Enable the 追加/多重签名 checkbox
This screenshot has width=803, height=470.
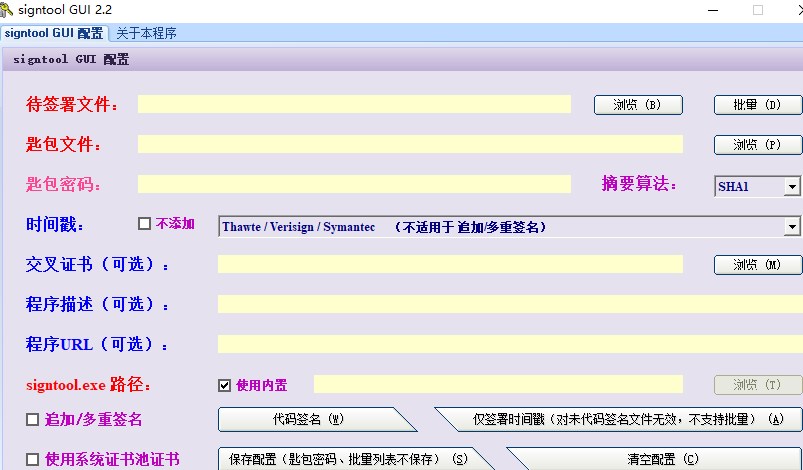point(32,419)
